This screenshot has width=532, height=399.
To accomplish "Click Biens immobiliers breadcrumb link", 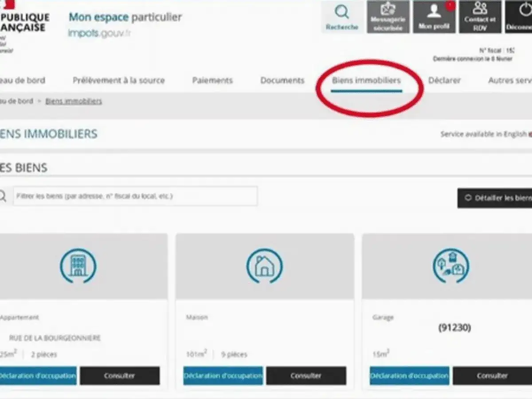I will 74,101.
